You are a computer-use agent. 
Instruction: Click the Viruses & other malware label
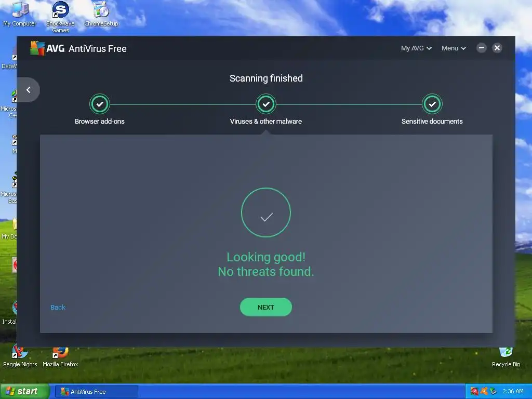point(265,122)
